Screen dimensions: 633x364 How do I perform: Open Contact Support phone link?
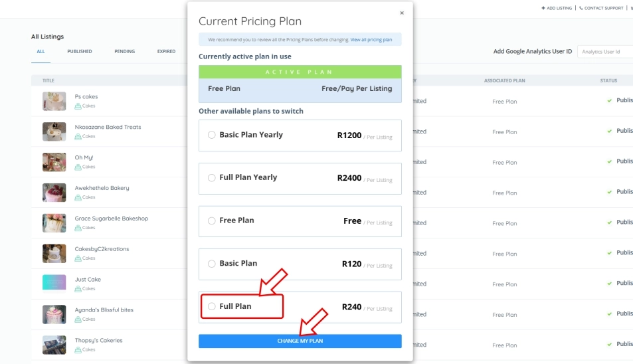tap(601, 8)
